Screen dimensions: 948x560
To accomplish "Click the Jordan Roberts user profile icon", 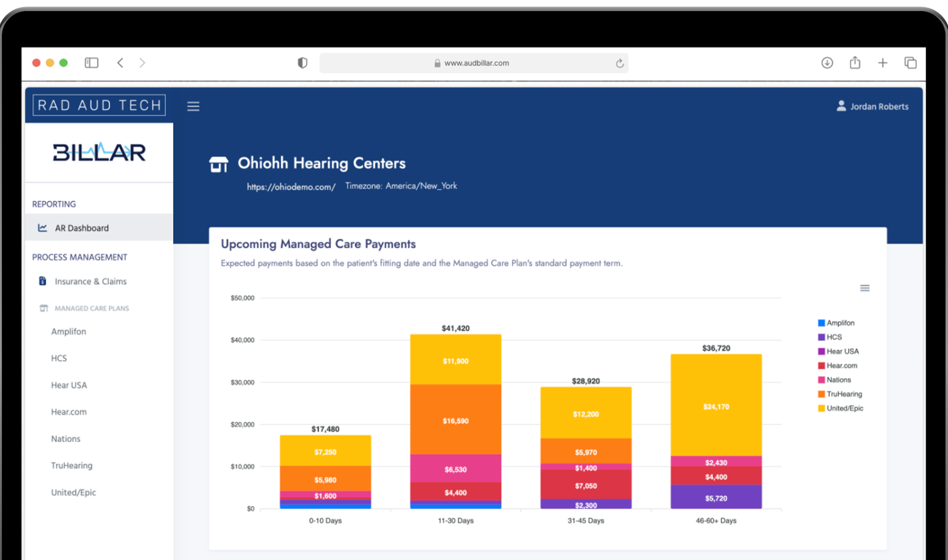I will click(x=841, y=106).
